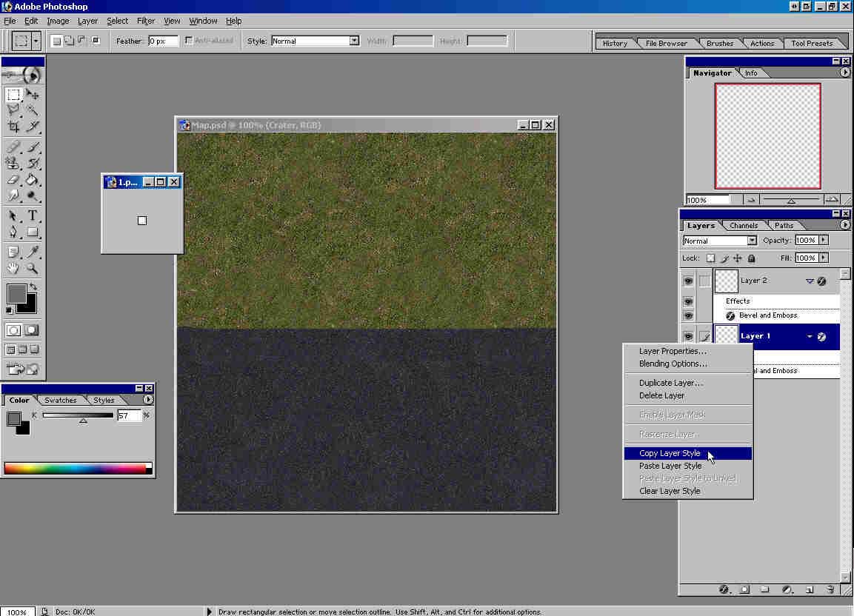Enable the lock transparent pixels checkbox

[710, 258]
